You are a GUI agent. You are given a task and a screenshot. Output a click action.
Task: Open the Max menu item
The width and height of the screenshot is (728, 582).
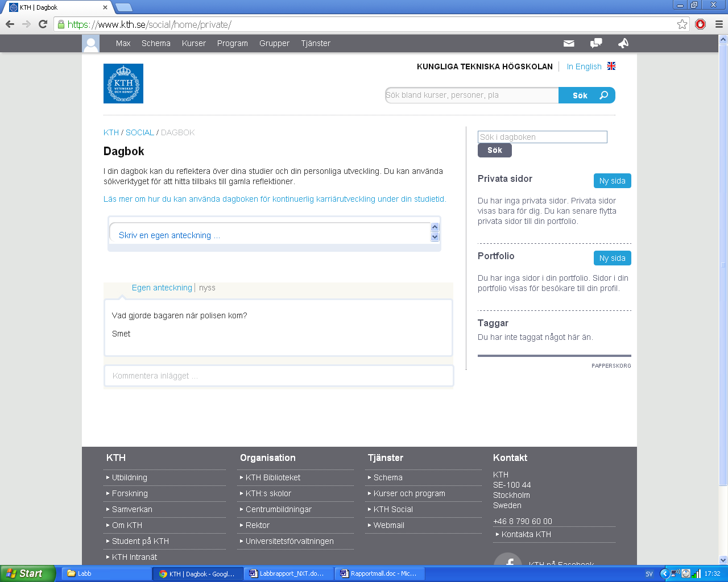click(123, 43)
